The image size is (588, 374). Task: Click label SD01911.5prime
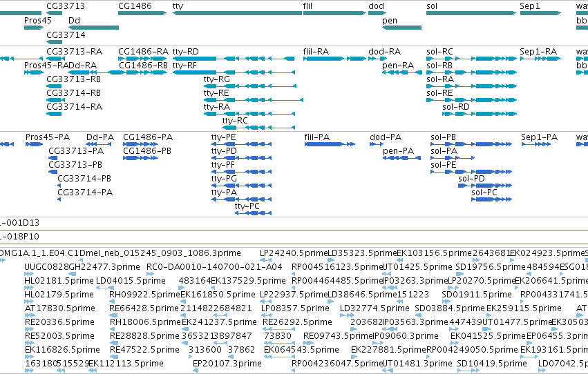477,295
